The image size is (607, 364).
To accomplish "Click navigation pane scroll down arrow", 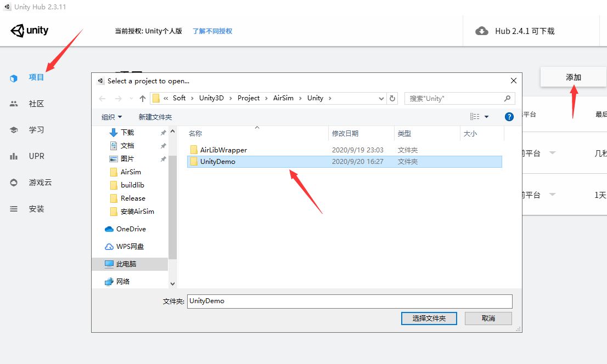I will (x=173, y=283).
